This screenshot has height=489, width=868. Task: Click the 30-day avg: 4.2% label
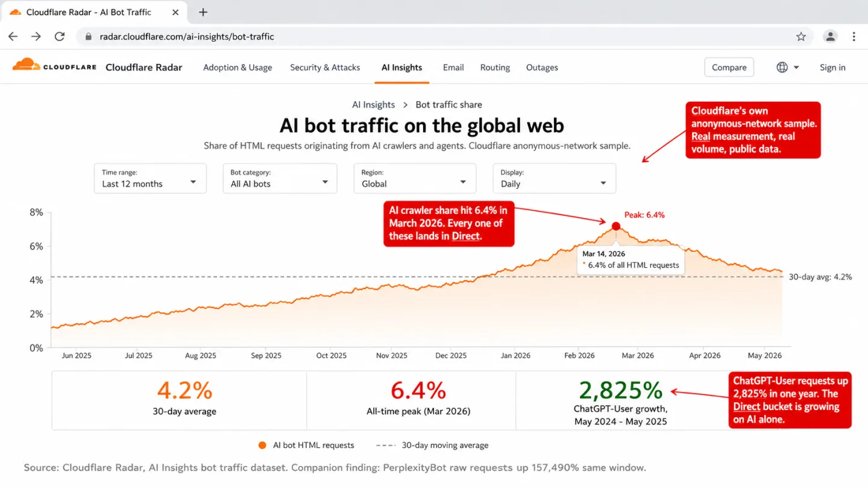pyautogui.click(x=820, y=277)
